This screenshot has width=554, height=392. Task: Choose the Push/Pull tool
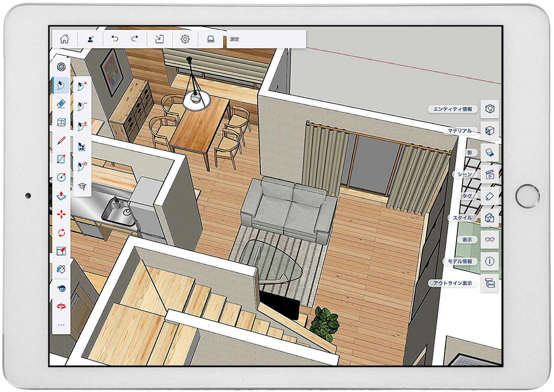tap(61, 196)
